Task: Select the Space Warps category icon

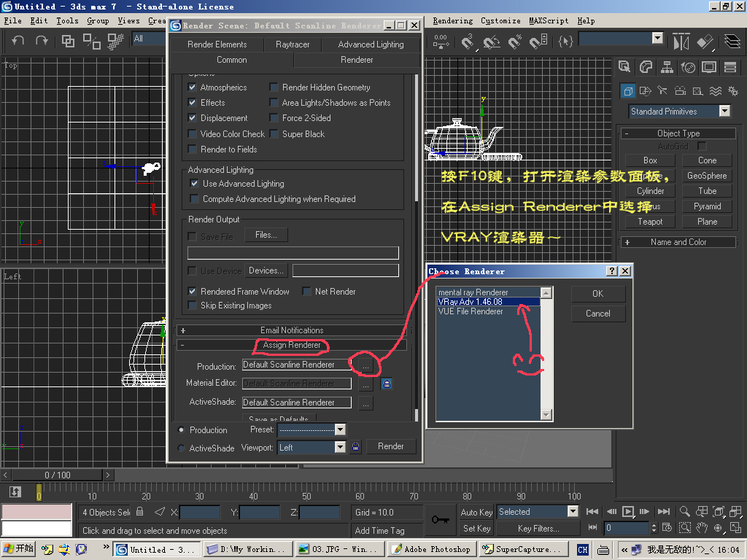Action: pyautogui.click(x=715, y=90)
